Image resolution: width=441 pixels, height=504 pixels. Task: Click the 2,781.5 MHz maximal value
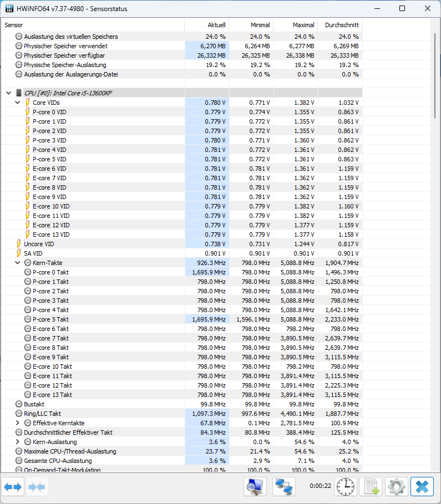coord(297,423)
